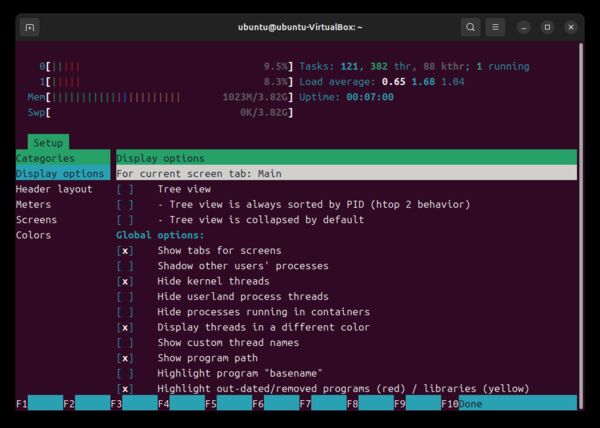Toggle Tree view always sorted by PID

[x=125, y=204]
